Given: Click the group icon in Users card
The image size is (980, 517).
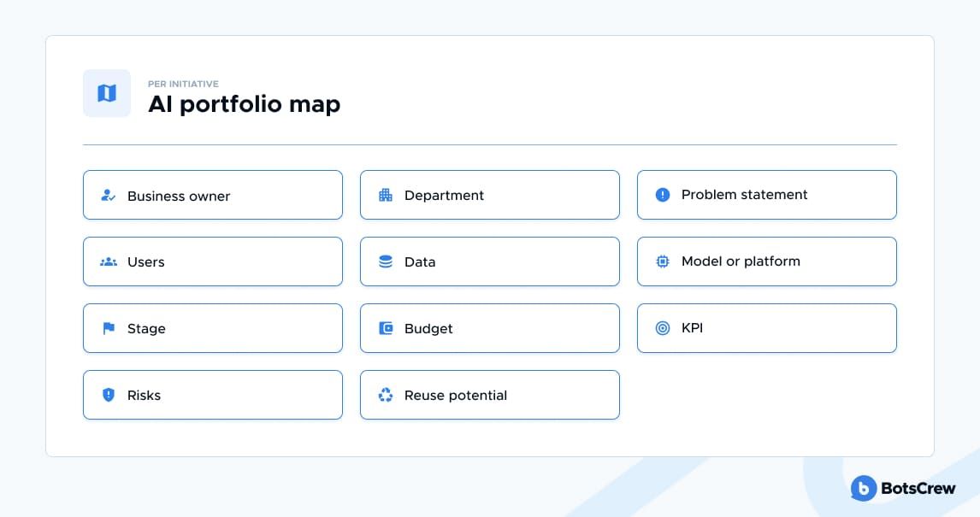Looking at the screenshot, I should pyautogui.click(x=108, y=261).
